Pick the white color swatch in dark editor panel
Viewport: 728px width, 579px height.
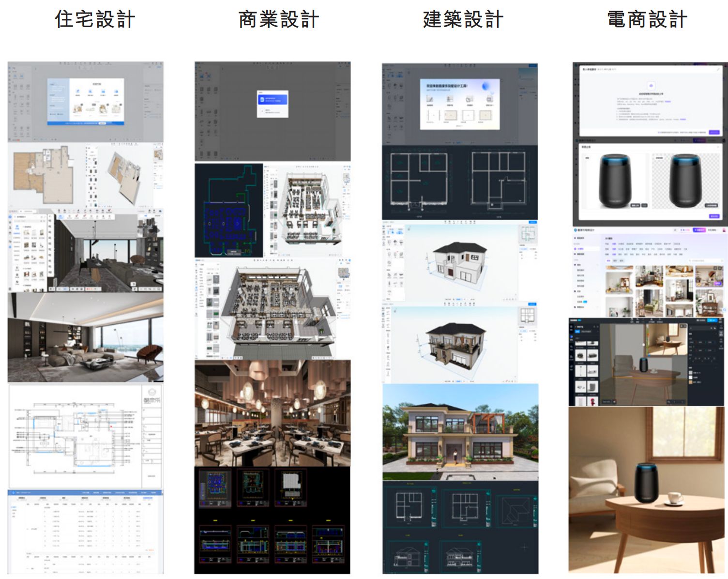click(691, 377)
